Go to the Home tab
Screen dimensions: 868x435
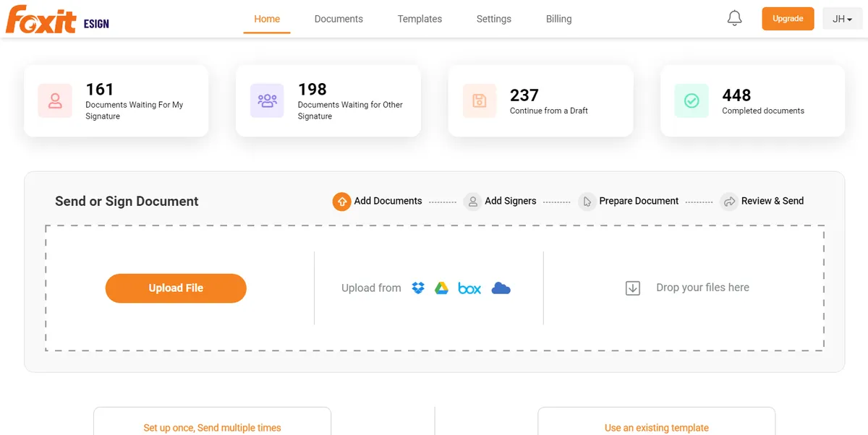pyautogui.click(x=267, y=19)
